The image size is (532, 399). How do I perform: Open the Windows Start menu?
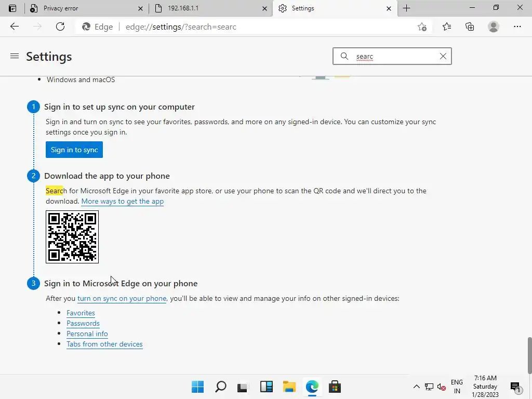pyautogui.click(x=198, y=387)
